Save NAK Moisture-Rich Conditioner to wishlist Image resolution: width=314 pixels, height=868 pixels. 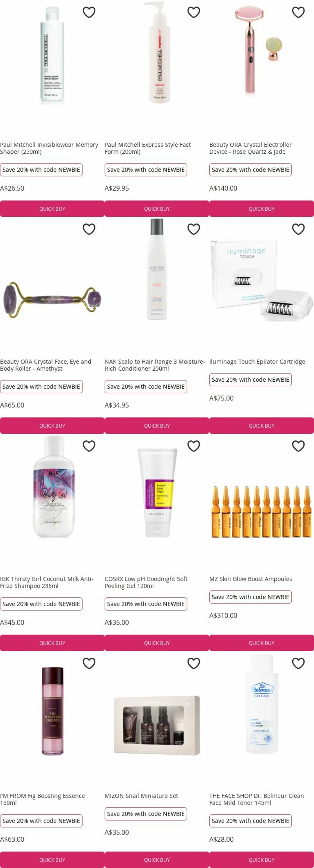click(x=193, y=229)
